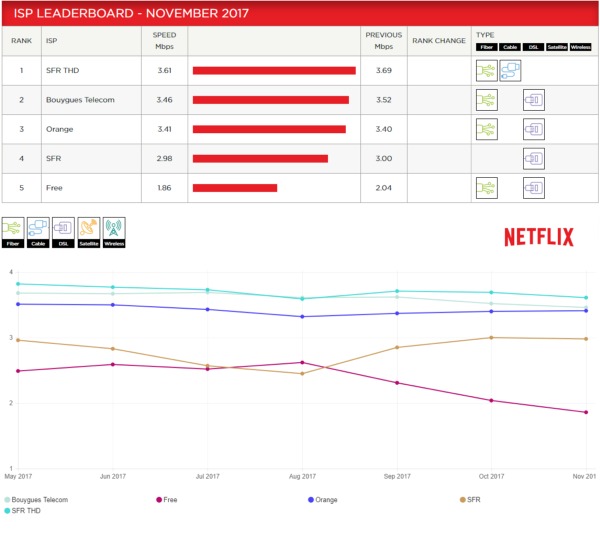Click the Fiber icon in Free row
The image size is (600, 534).
[x=486, y=188]
